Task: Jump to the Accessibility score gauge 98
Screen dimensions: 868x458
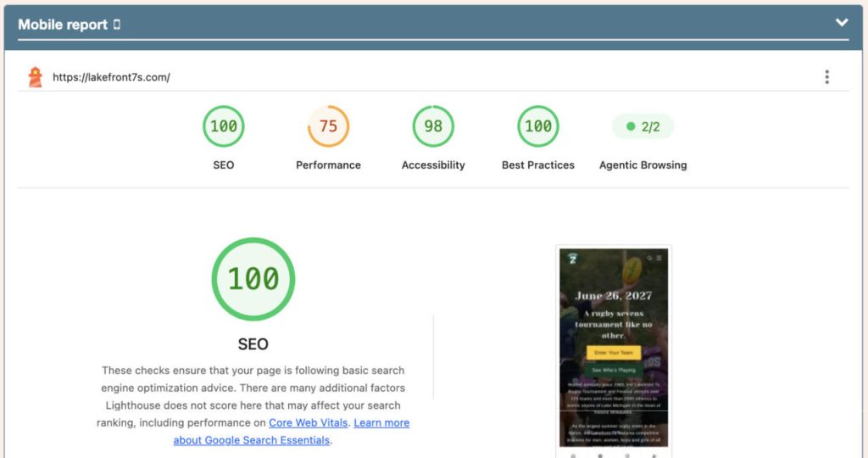Action: [x=433, y=126]
